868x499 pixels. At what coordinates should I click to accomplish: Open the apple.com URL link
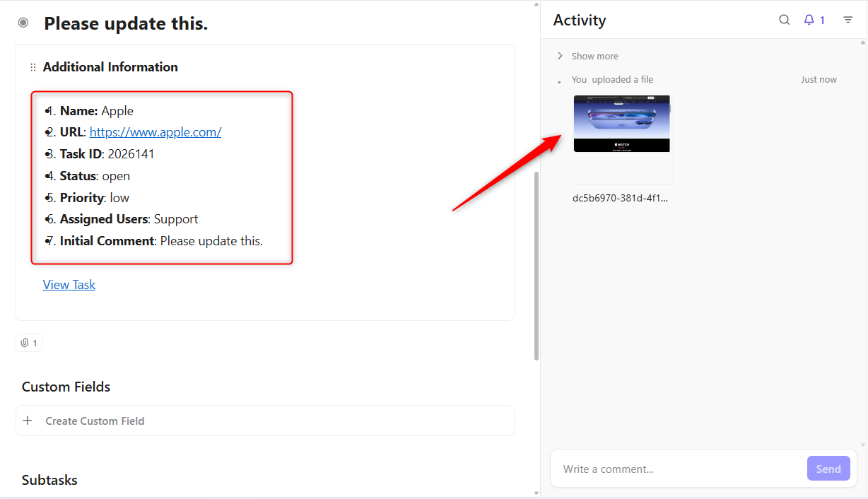coord(156,132)
